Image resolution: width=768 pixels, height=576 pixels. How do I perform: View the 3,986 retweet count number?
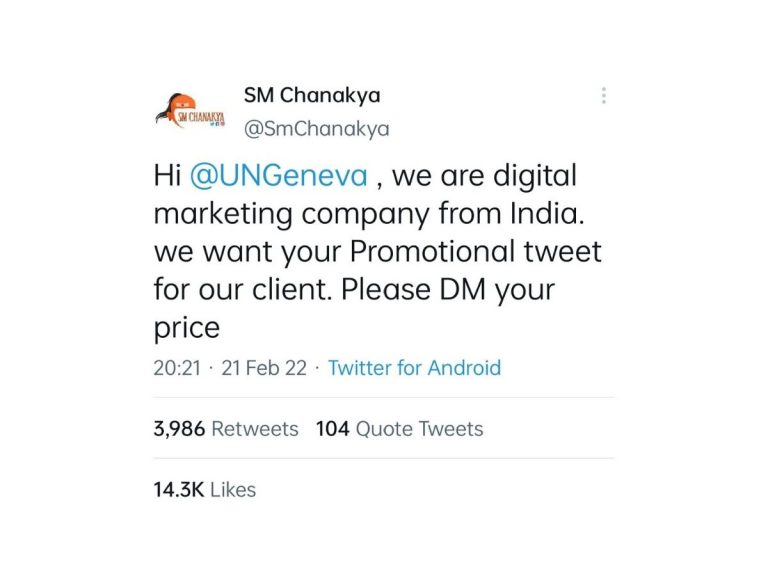180,429
